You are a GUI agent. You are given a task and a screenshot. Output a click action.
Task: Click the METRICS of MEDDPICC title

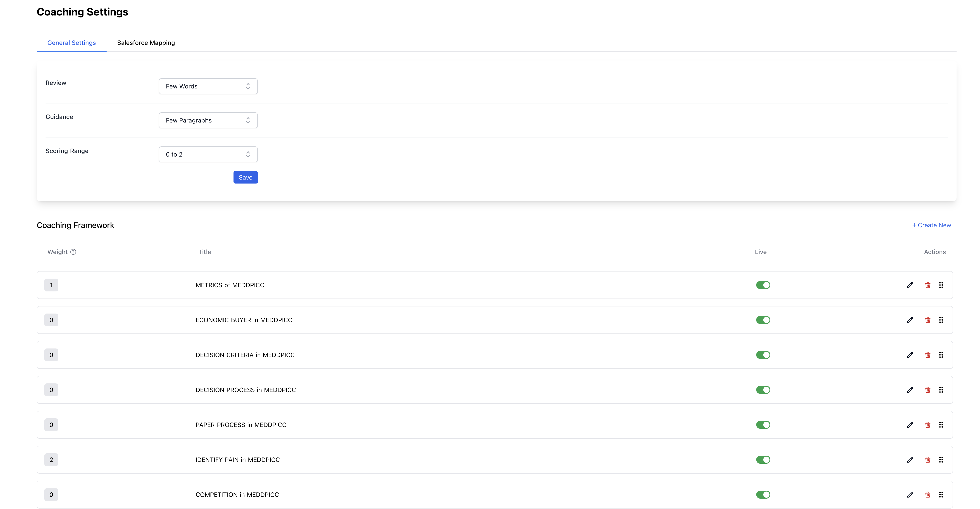click(x=230, y=285)
